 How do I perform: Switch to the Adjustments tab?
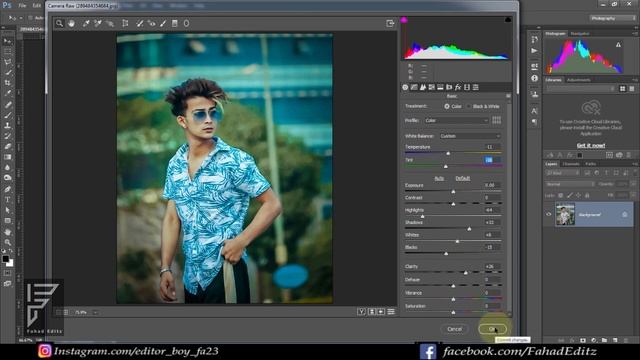click(578, 80)
